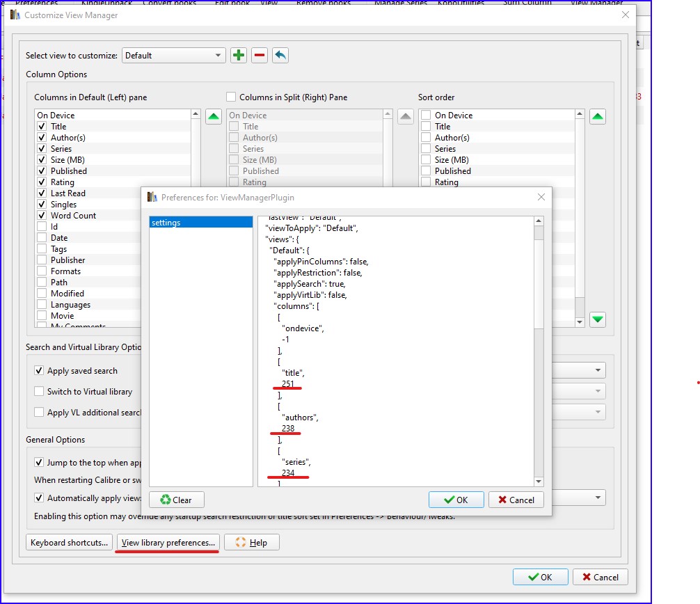700x604 pixels.
Task: Click the "applySearch": true line
Action: click(310, 284)
